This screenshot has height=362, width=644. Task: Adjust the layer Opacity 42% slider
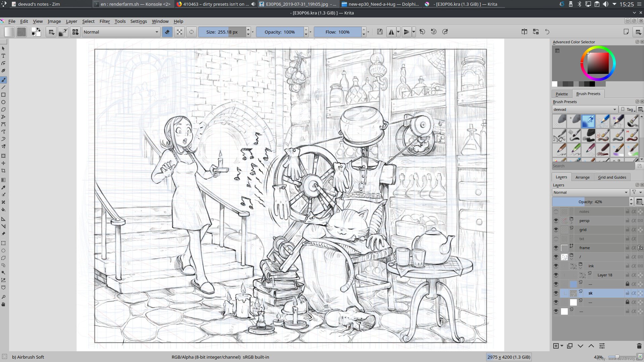tap(590, 202)
